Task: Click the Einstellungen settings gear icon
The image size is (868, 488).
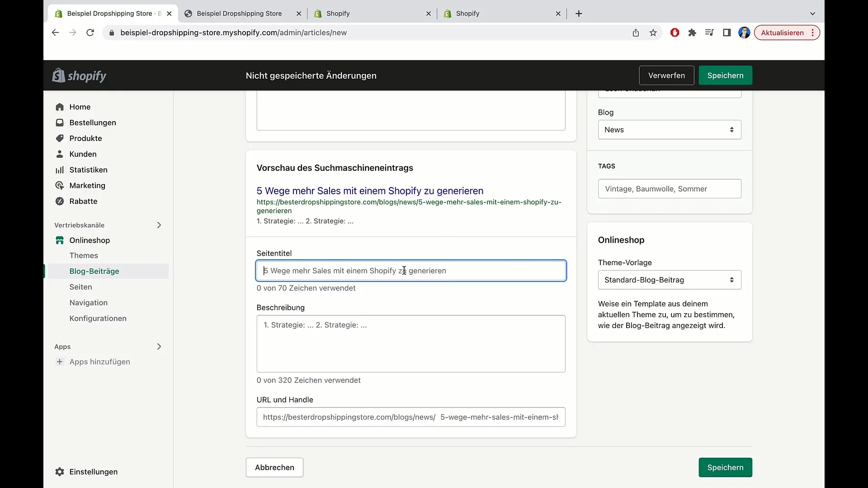Action: (x=59, y=471)
